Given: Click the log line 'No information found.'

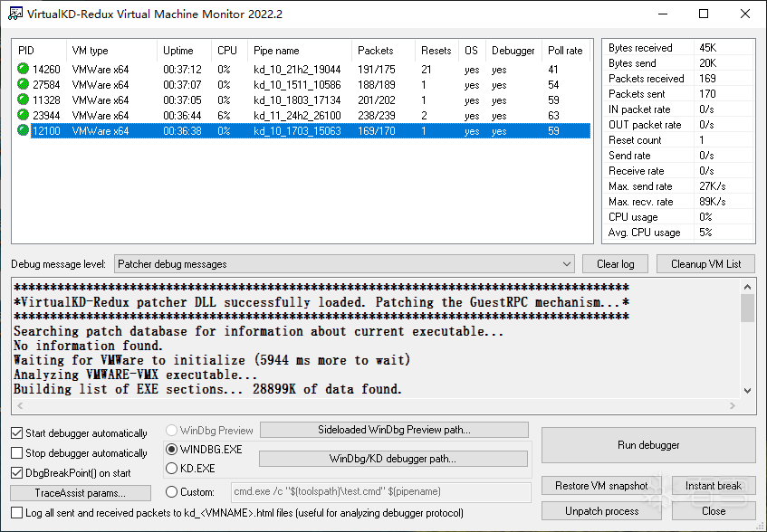Looking at the screenshot, I should point(88,346).
